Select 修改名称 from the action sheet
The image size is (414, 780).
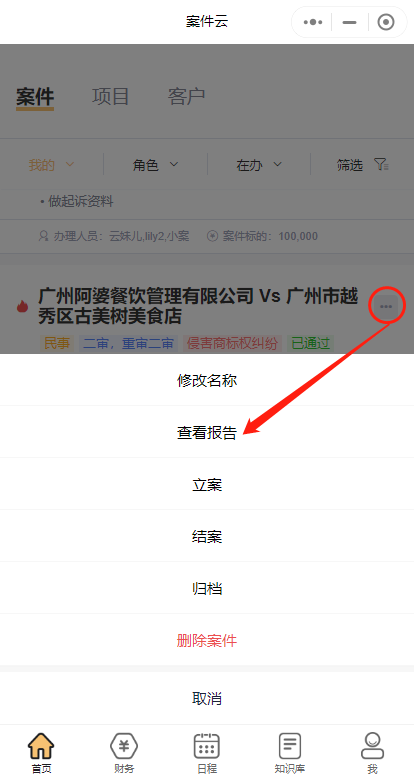(207, 380)
